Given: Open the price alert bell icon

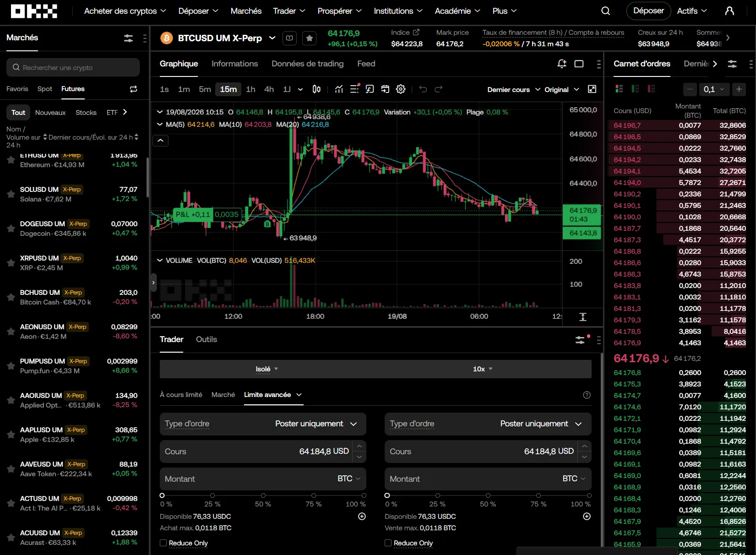Looking at the screenshot, I should coord(562,64).
